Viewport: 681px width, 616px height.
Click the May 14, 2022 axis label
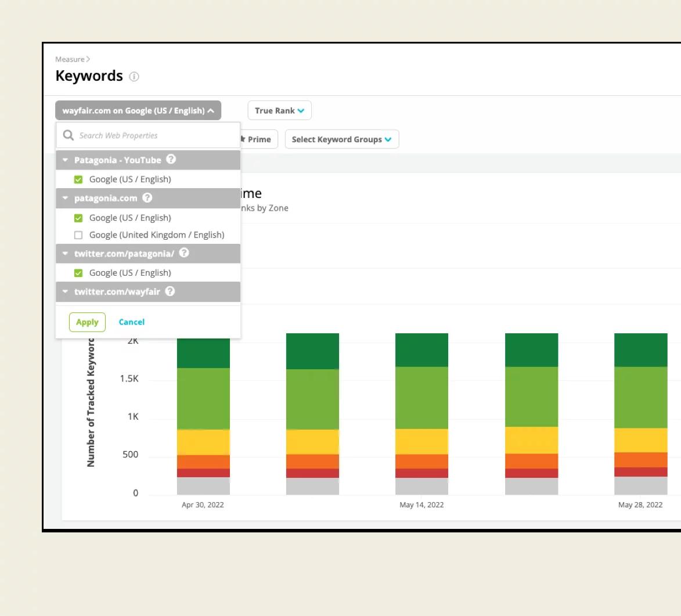[421, 505]
